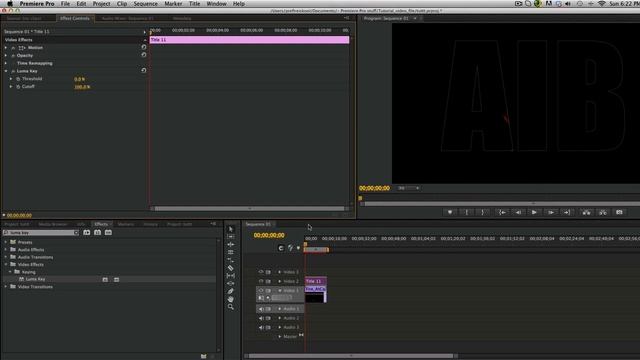Select the Slip tool
Screen dimensions: 640x360
click(x=231, y=276)
